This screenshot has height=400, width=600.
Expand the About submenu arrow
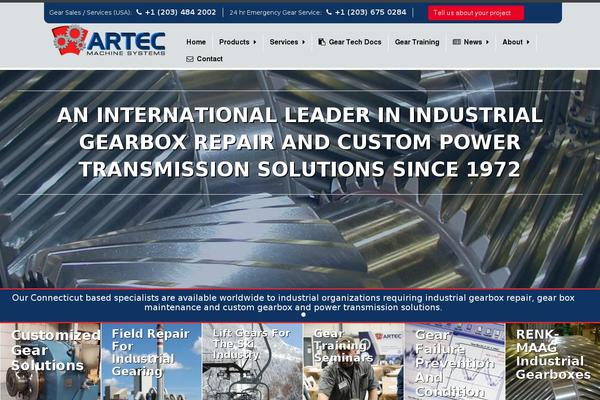point(528,42)
